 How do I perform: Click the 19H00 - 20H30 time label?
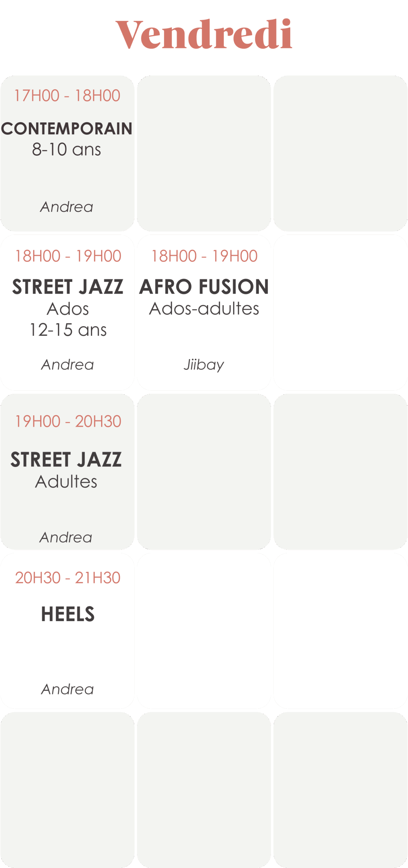pyautogui.click(x=68, y=421)
